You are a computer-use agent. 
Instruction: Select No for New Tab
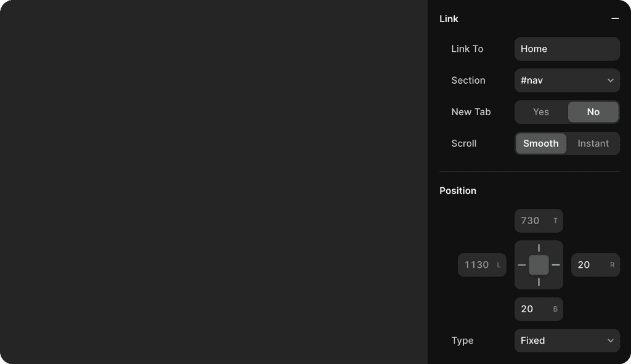coord(593,112)
